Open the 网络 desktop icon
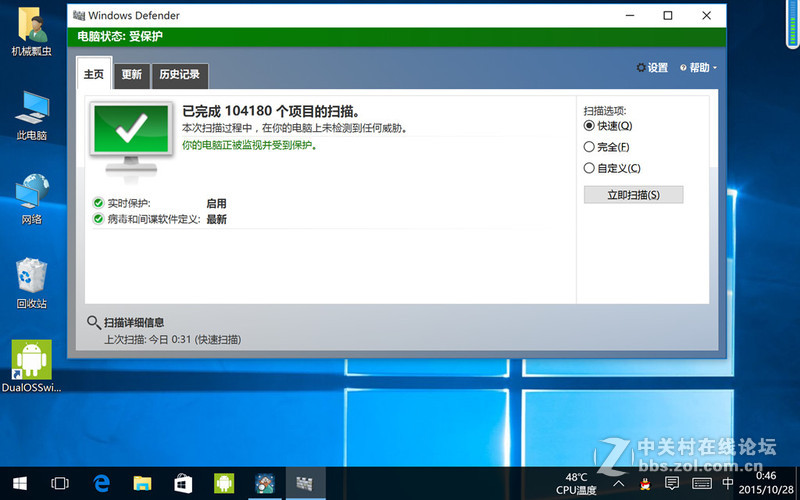This screenshot has width=800, height=500. 32,199
